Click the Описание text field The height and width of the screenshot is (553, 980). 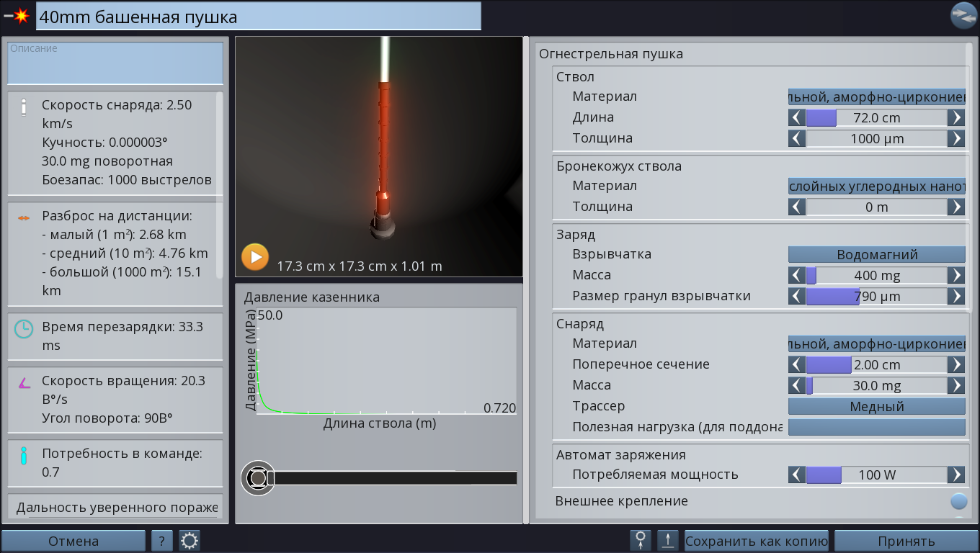pos(115,63)
